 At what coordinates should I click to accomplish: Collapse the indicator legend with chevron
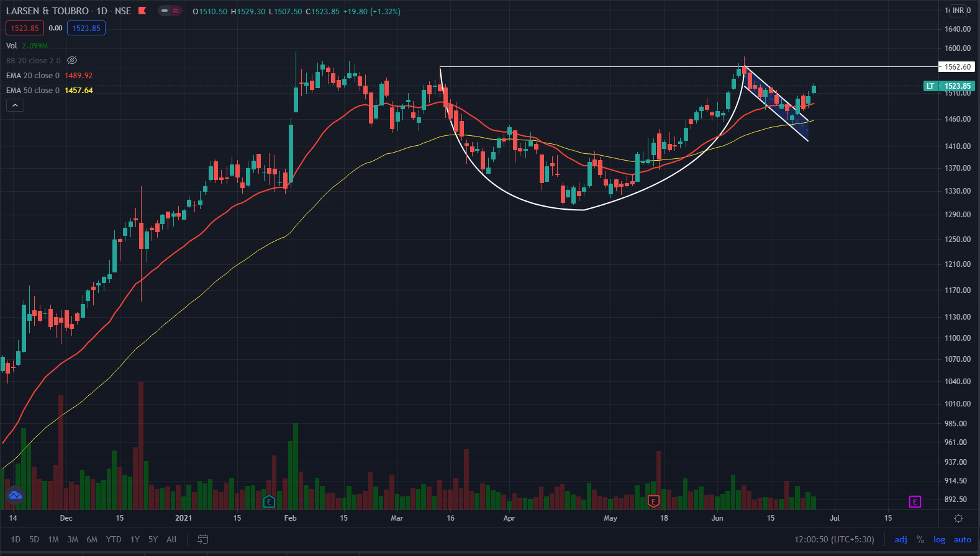[x=15, y=105]
